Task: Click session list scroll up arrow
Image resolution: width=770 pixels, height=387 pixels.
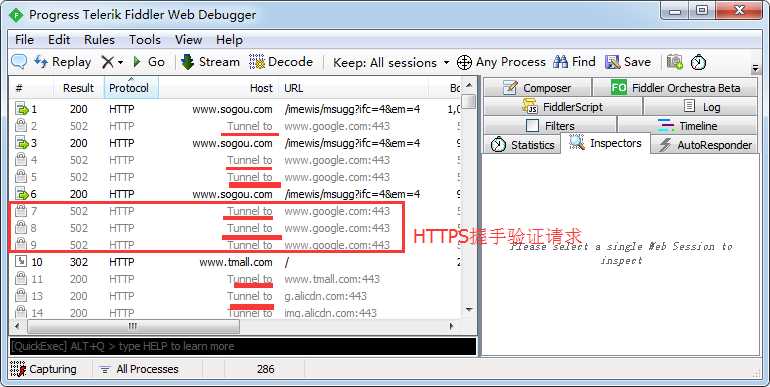Action: pyautogui.click(x=469, y=85)
